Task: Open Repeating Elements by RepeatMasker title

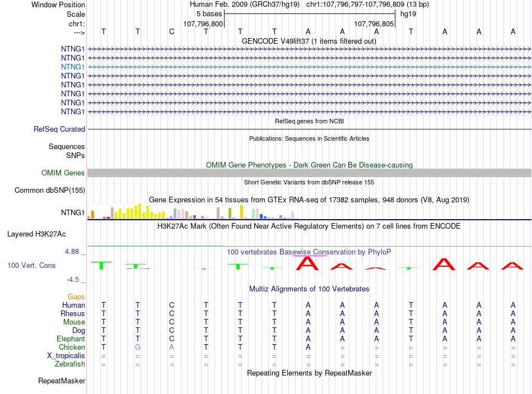Action: [x=309, y=373]
